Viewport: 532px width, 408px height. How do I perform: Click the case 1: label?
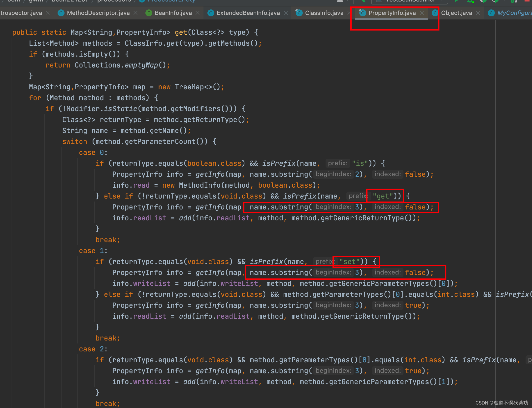(93, 251)
